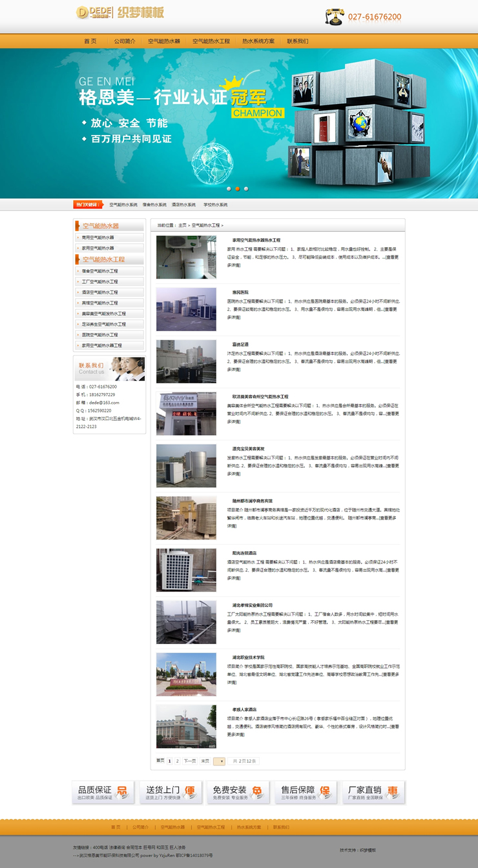The width and height of the screenshot is (478, 868).
Task: Select the second orange banner slide dot
Action: point(237,189)
